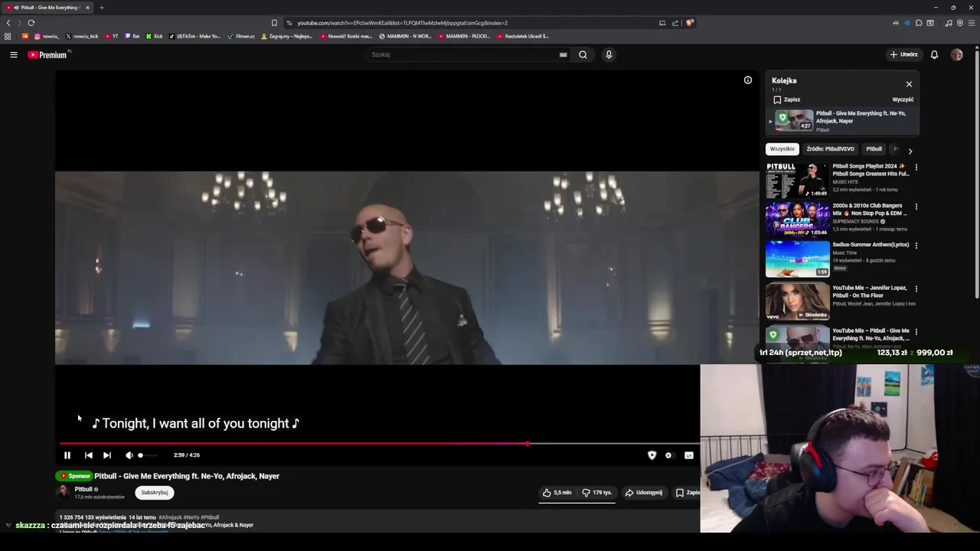Click the YouTube search magnifier button
This screenshot has width=980, height=551.
[583, 54]
